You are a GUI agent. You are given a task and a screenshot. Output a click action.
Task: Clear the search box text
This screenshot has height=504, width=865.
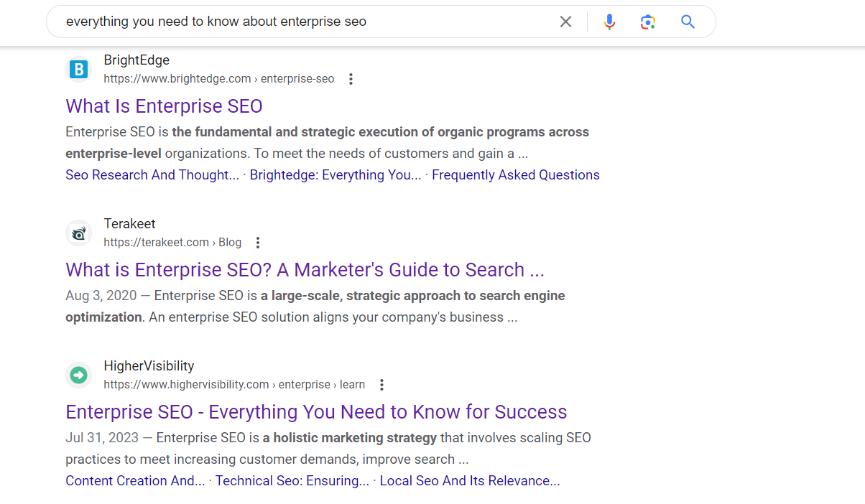565,22
